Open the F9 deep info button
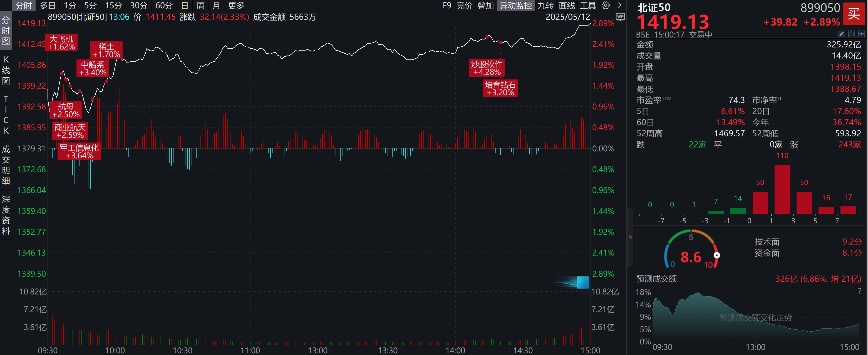The image size is (868, 355). coord(447,5)
